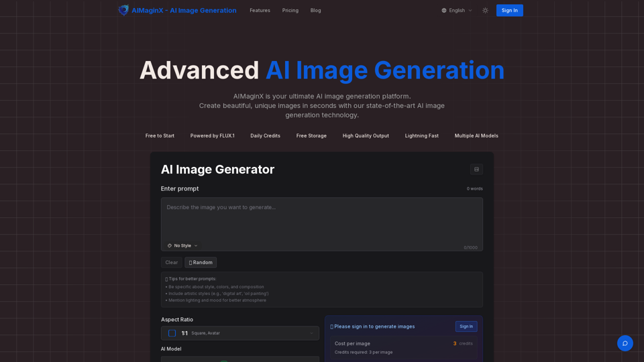Viewport: 644px width, 362px height.
Task: Click the 0/1000 character counter
Action: 471,247
